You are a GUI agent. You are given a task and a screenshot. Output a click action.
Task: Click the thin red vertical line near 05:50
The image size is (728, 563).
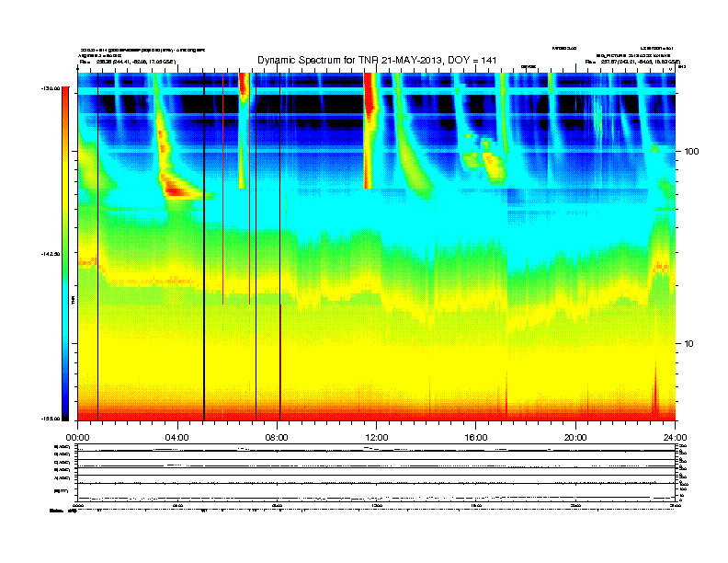coord(222,189)
